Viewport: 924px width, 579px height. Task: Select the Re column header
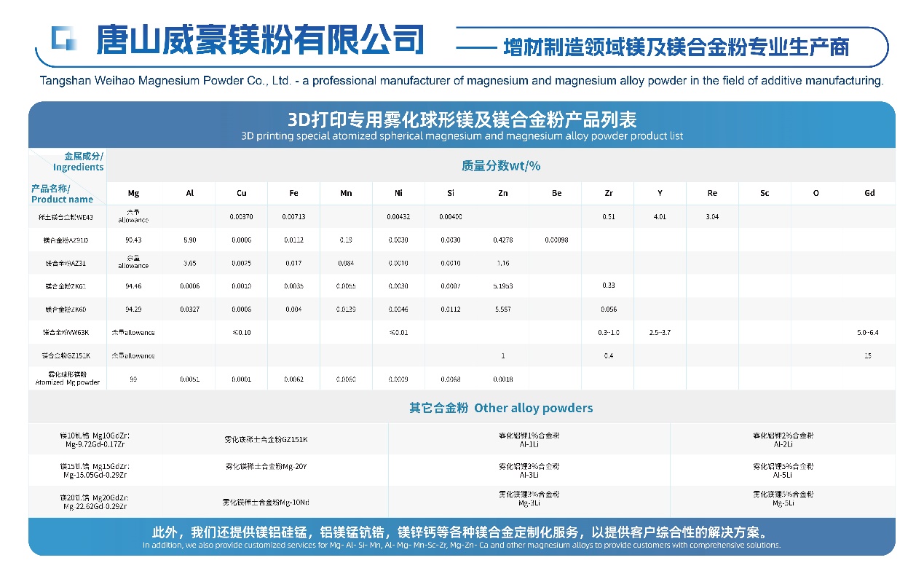712,194
